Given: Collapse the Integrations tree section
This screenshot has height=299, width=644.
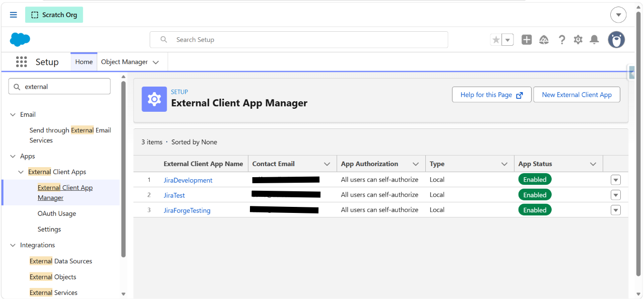Looking at the screenshot, I should tap(13, 245).
